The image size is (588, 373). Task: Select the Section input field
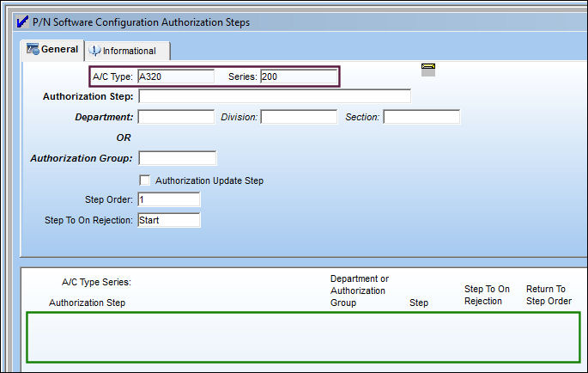tap(421, 117)
